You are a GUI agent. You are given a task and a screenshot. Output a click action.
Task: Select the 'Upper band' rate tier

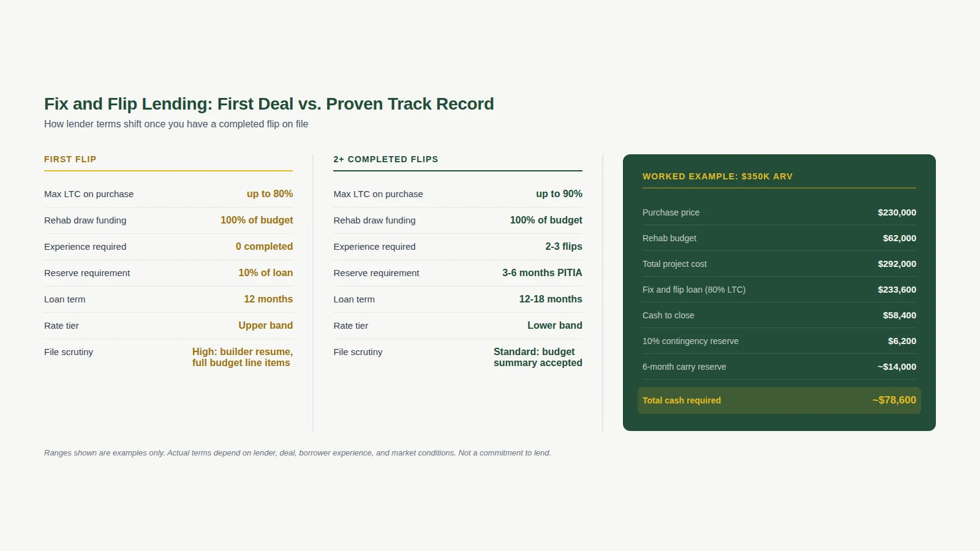click(266, 325)
